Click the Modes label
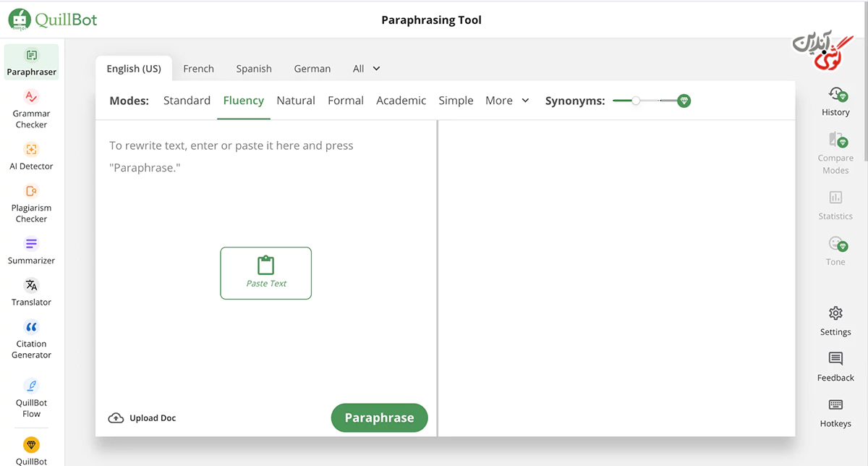This screenshot has height=466, width=868. coord(129,101)
